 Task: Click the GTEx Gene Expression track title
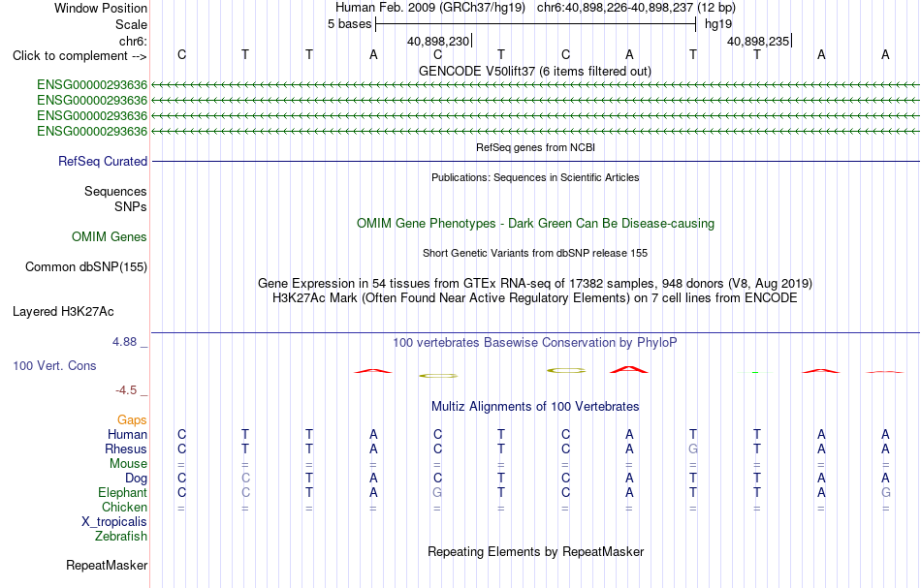click(535, 284)
